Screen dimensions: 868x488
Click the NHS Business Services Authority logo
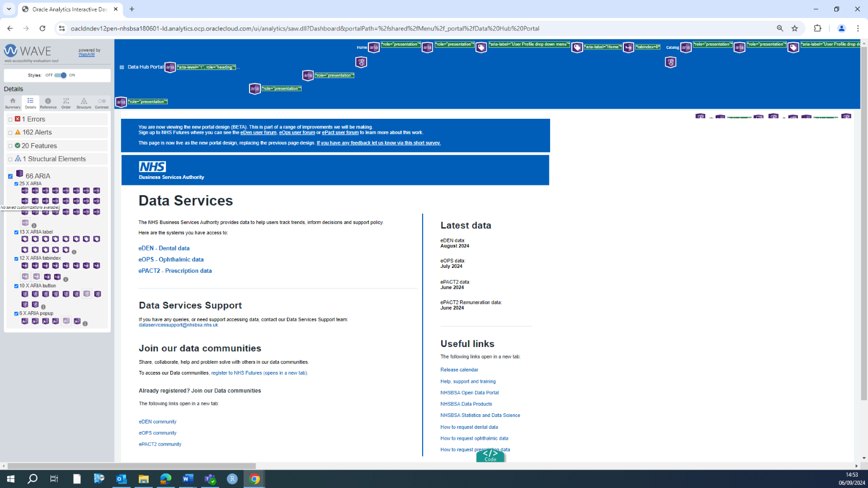pos(171,170)
